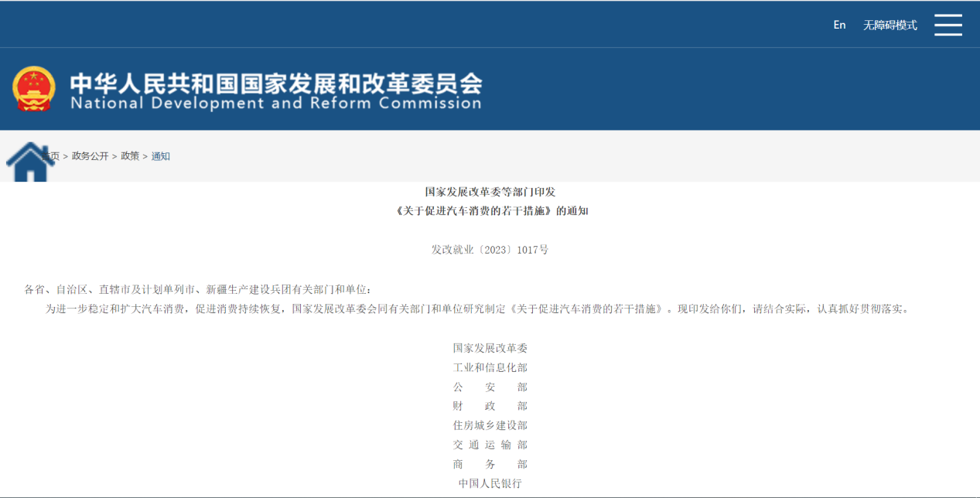Open 政务公开 breadcrumb link
Viewport: 980px width, 498px height.
[x=90, y=156]
